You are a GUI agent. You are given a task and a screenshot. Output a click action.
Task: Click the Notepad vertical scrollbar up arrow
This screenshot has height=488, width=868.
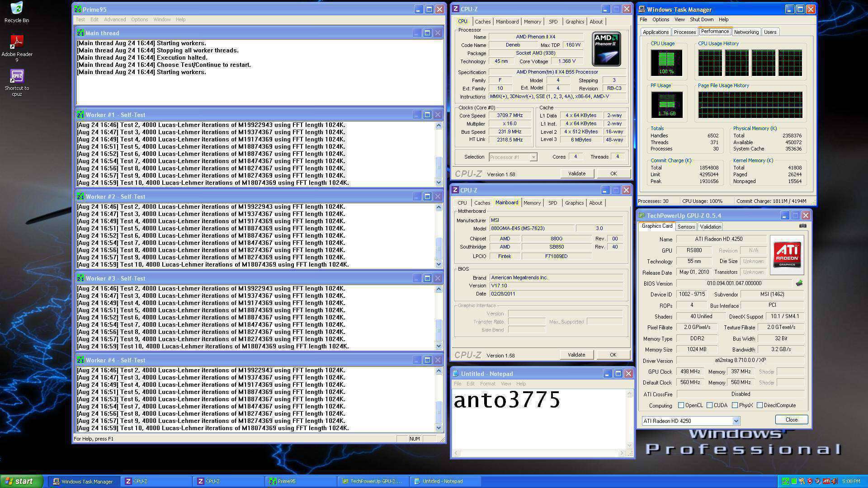629,394
